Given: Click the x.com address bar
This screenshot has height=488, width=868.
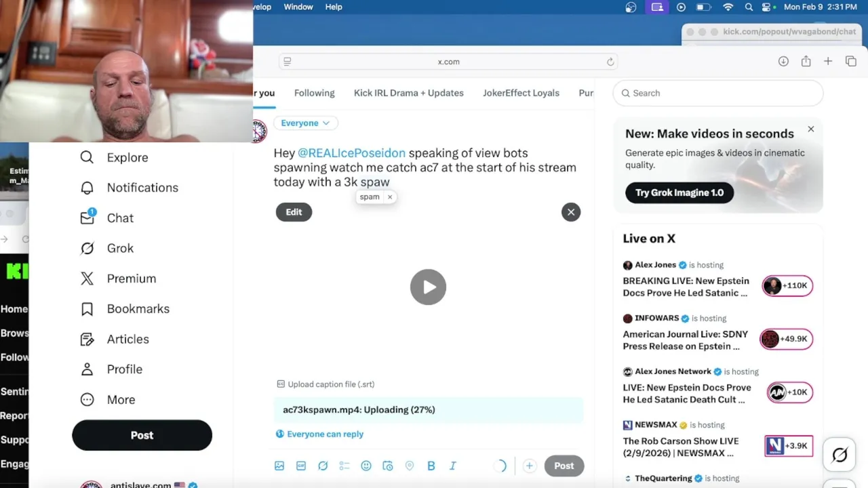Looking at the screenshot, I should [449, 62].
